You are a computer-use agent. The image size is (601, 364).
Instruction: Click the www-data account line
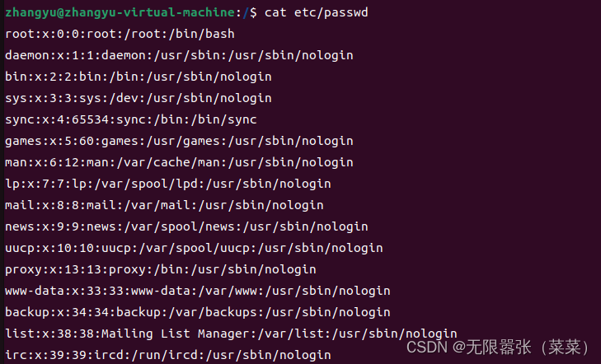click(x=197, y=292)
